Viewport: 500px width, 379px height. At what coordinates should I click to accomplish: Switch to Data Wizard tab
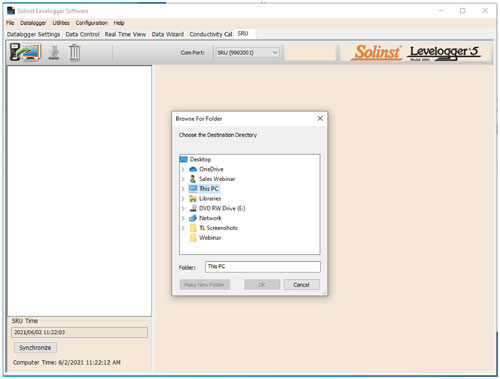coord(168,34)
